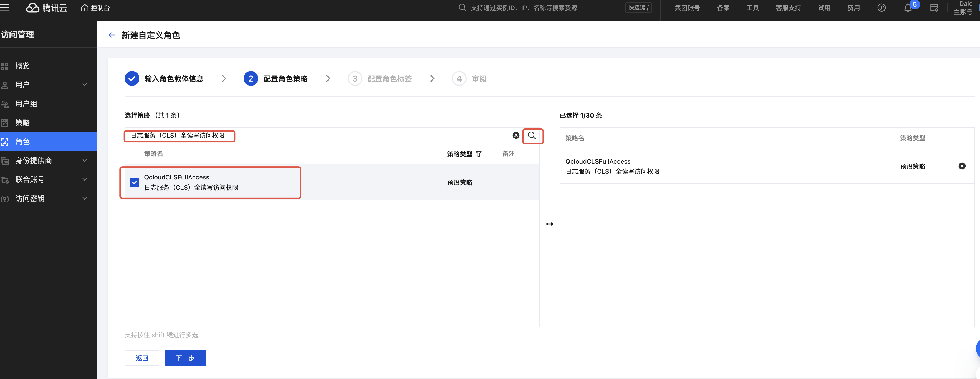
Task: Click the 返回 button
Action: [142, 358]
